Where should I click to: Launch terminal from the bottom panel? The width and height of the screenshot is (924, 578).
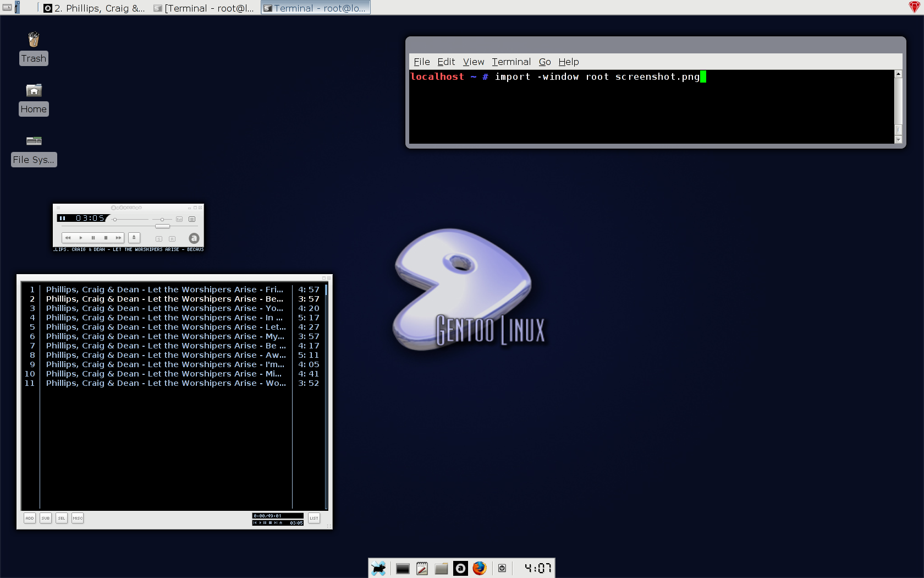[403, 569]
